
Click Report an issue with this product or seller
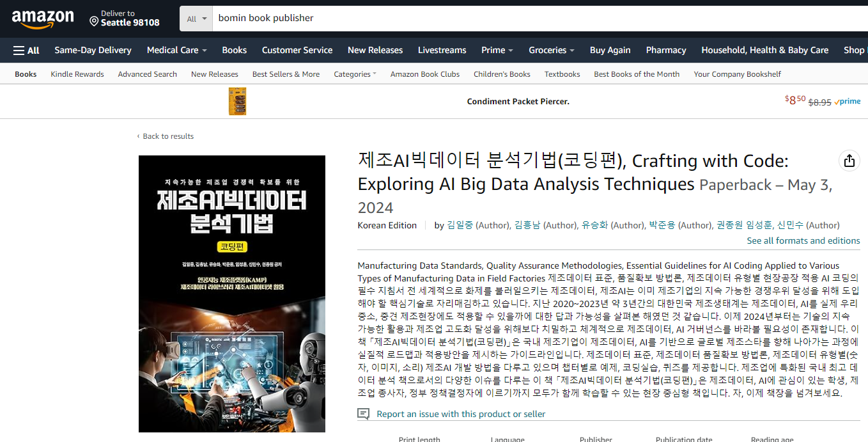(461, 414)
